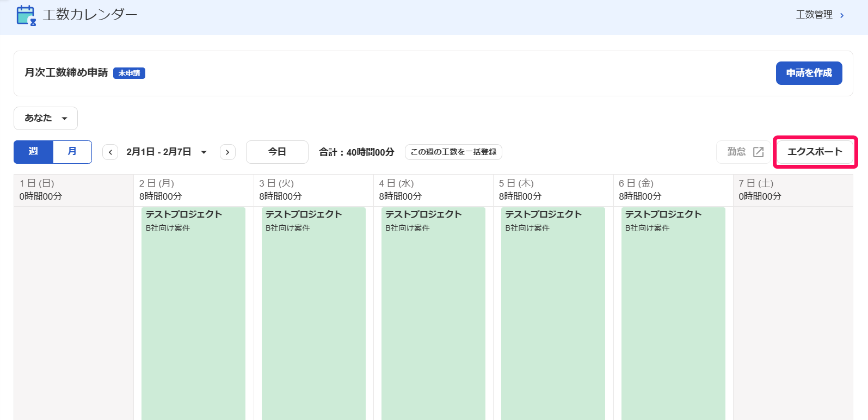Open Monday's テストプロジェクト entry block
Image resolution: width=868 pixels, height=420 pixels.
193,313
